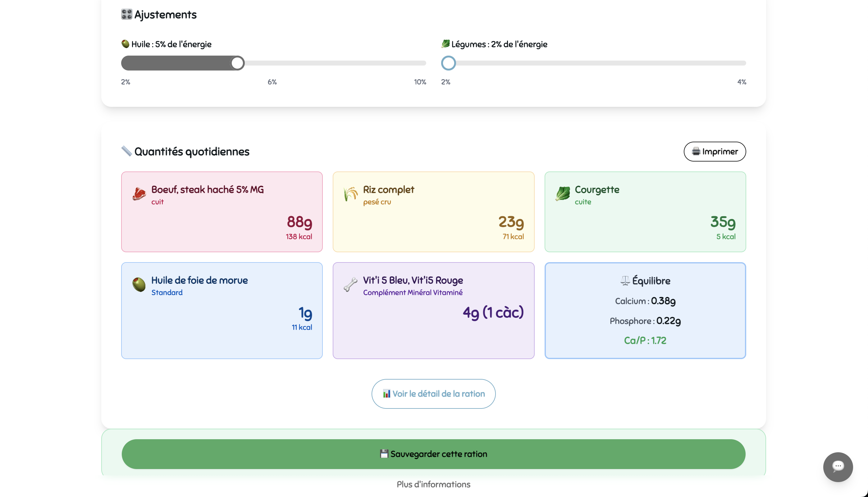Click the leafy icon on Courgette card
The image size is (868, 497).
pyautogui.click(x=563, y=194)
